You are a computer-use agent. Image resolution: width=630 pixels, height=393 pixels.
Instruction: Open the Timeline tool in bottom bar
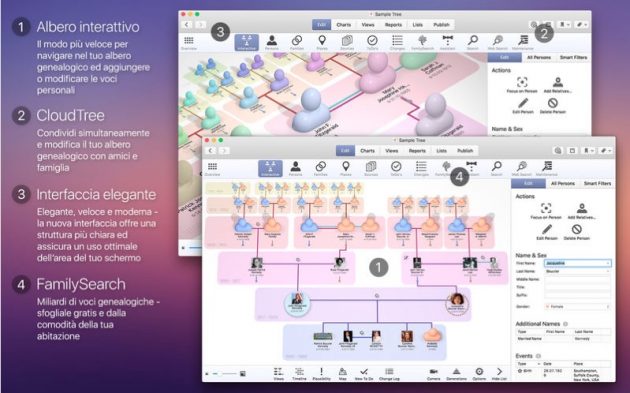click(x=299, y=373)
